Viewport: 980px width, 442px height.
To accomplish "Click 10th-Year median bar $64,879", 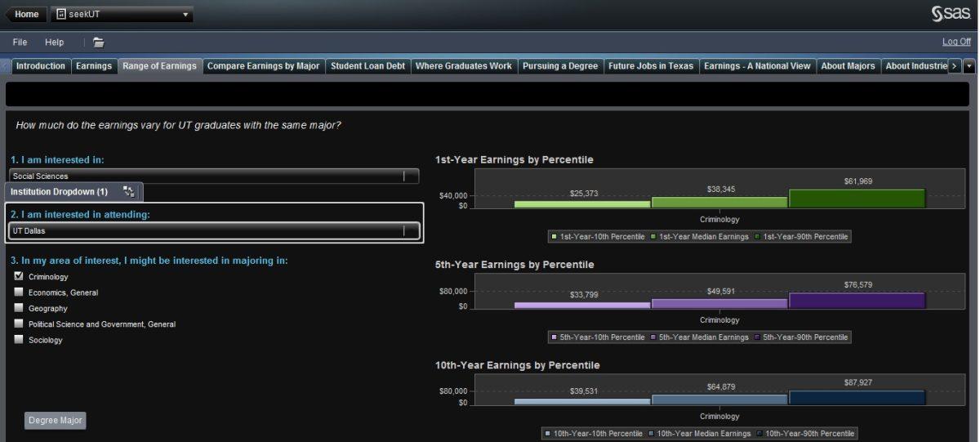I will [x=719, y=400].
